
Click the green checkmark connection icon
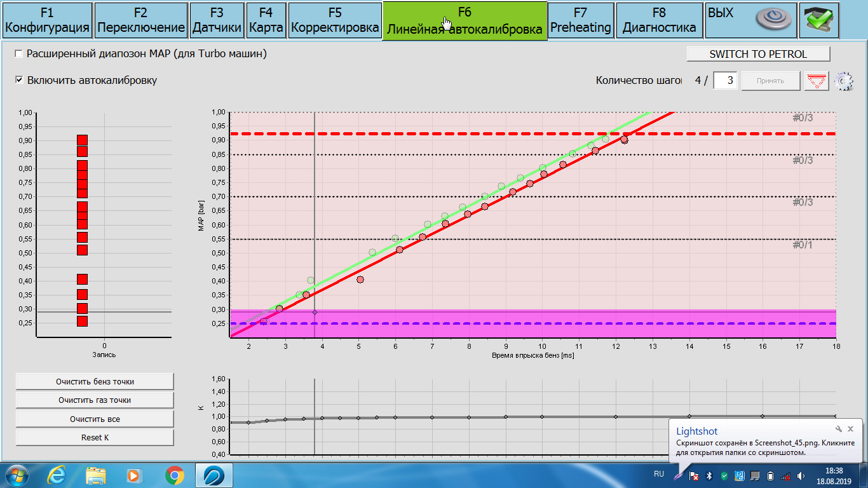point(819,20)
